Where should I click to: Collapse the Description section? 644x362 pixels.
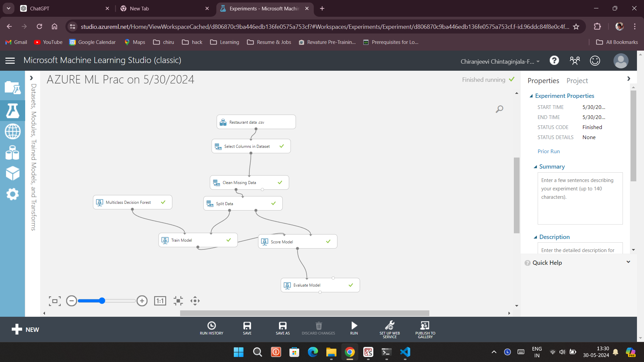coord(535,237)
